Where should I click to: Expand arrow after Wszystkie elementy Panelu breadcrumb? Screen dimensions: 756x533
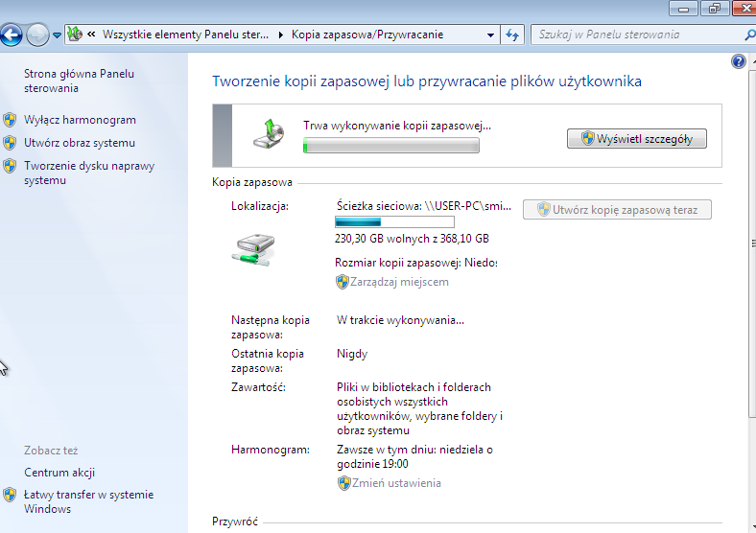click(x=280, y=35)
